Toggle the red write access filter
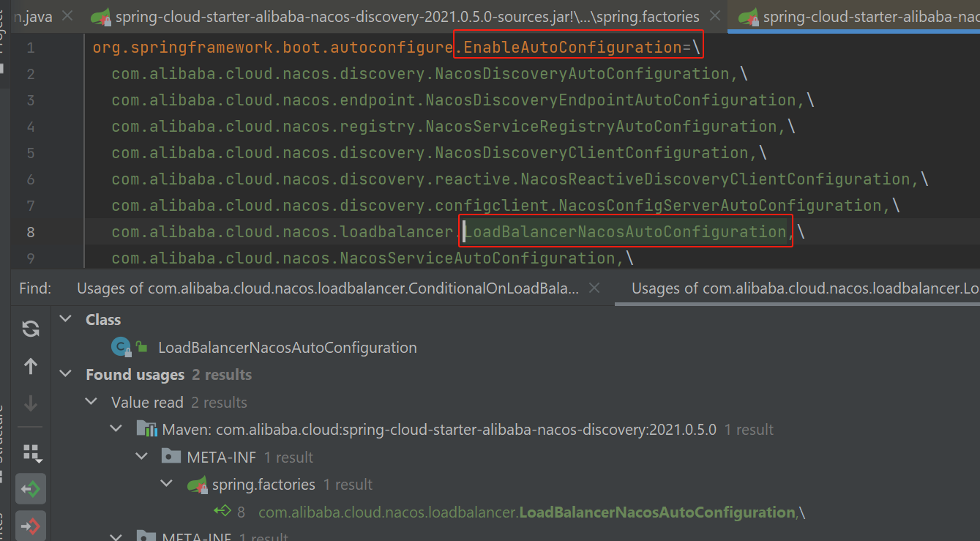 click(31, 525)
